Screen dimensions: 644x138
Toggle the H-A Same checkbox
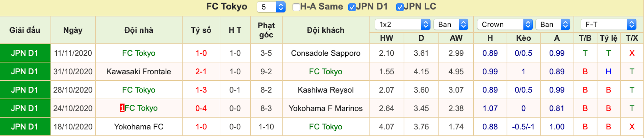296,7
